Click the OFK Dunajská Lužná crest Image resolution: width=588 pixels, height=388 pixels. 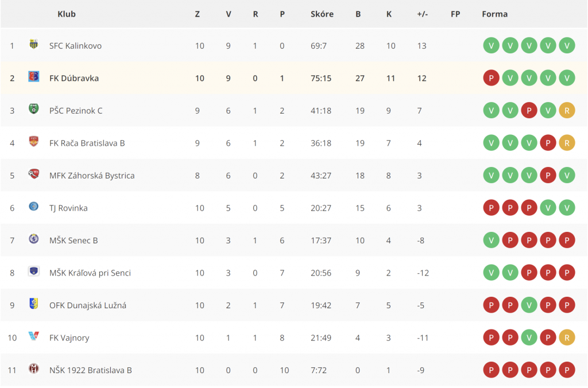coord(34,304)
